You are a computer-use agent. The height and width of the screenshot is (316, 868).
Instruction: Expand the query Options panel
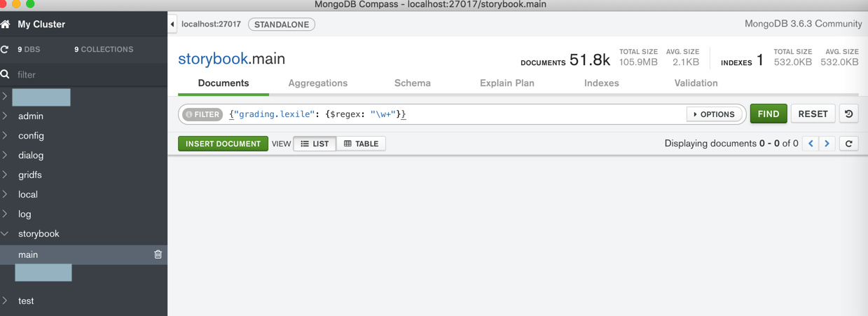pyautogui.click(x=714, y=114)
